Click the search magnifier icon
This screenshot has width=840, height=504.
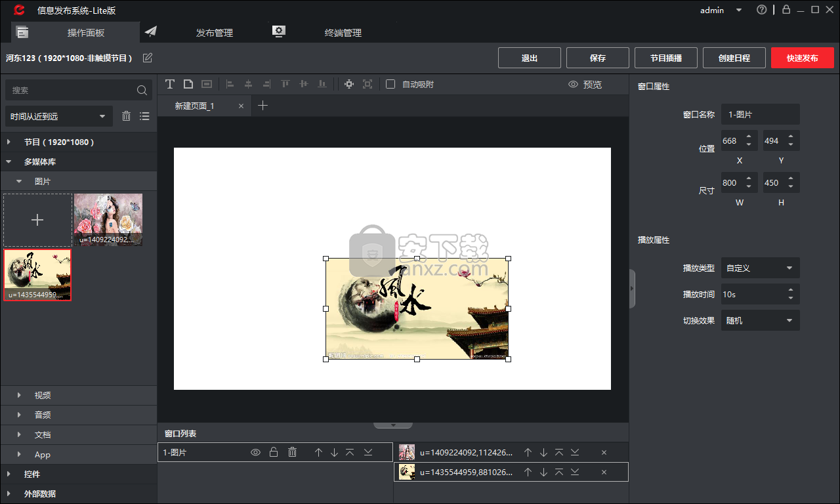[142, 90]
